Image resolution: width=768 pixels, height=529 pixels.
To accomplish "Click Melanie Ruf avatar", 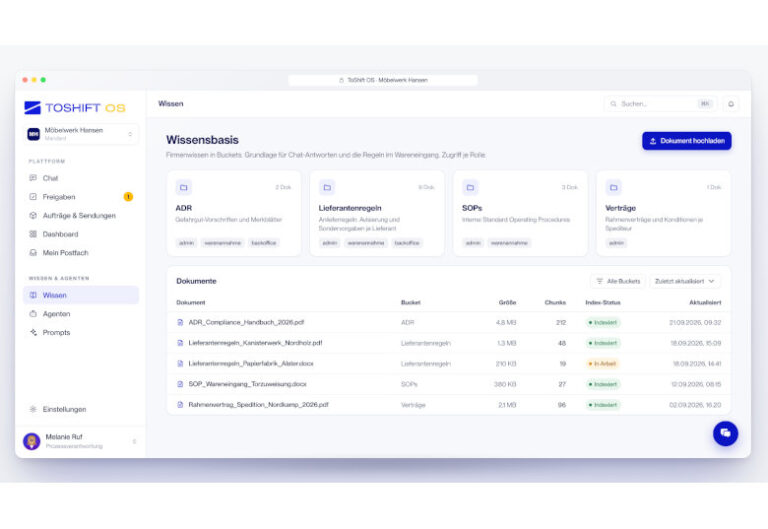I will click(x=32, y=441).
